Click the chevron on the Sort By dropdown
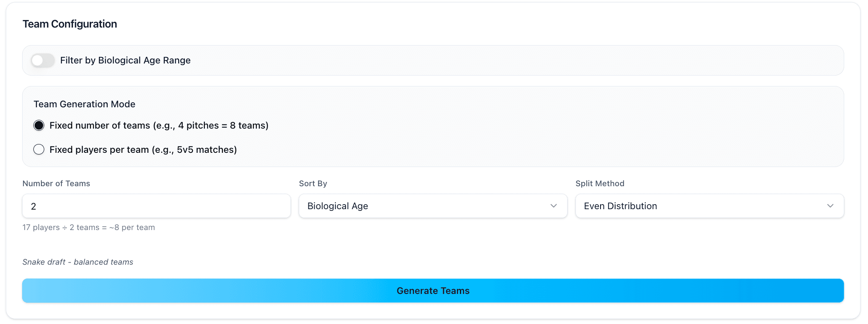 [x=554, y=206]
